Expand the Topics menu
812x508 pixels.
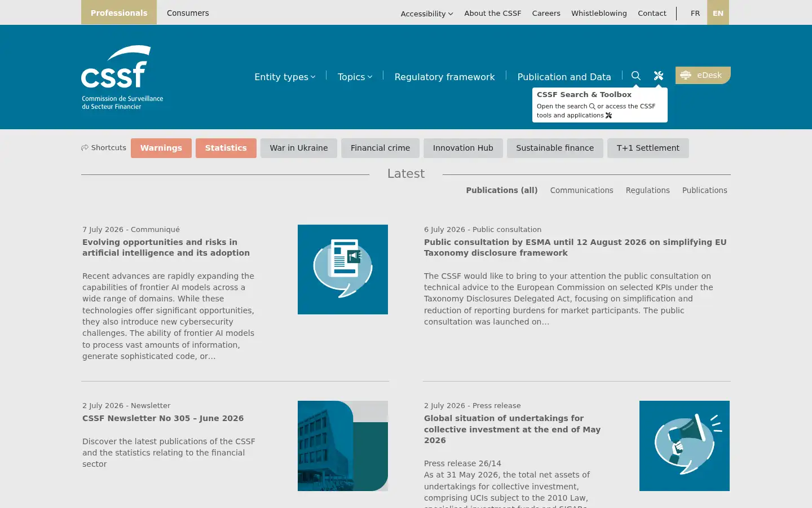click(355, 77)
